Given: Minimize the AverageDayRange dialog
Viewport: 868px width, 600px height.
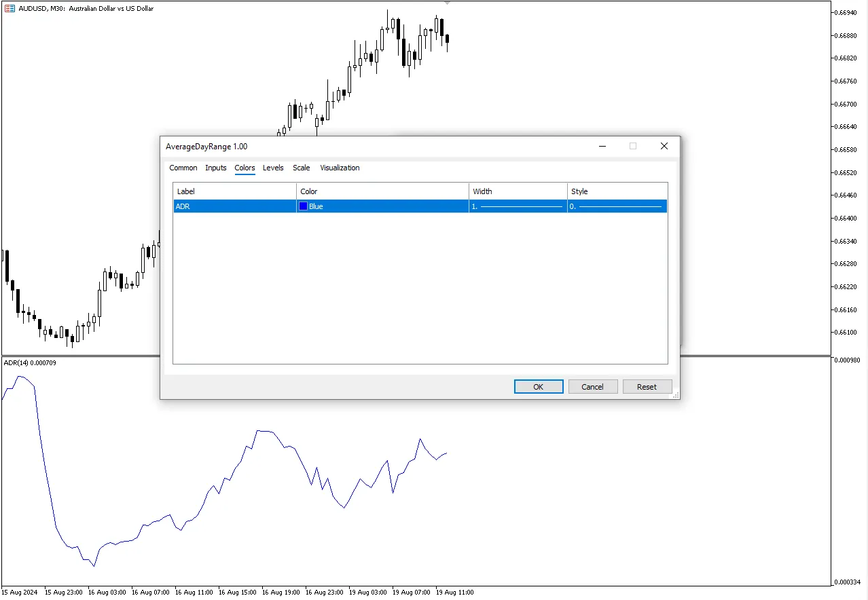Looking at the screenshot, I should pyautogui.click(x=602, y=146).
